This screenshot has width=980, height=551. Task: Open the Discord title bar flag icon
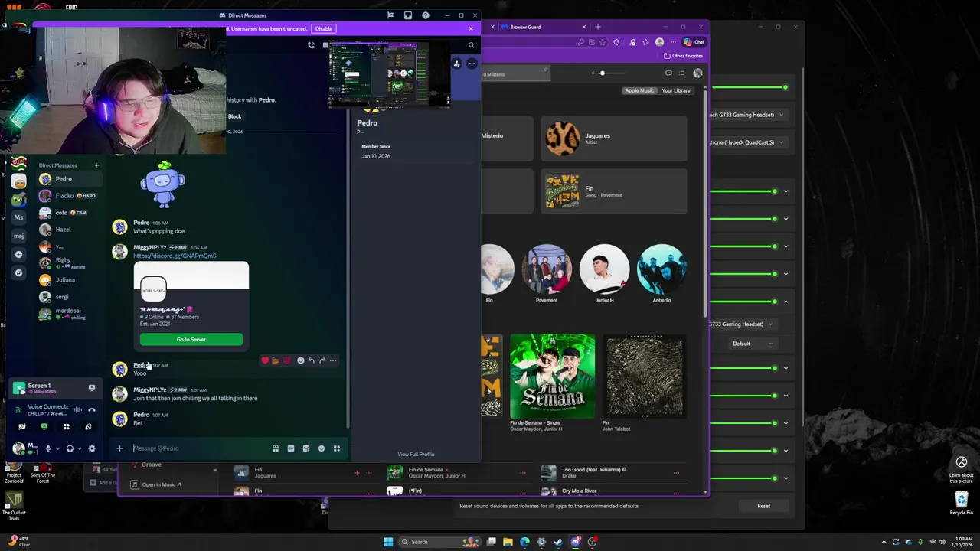[390, 15]
